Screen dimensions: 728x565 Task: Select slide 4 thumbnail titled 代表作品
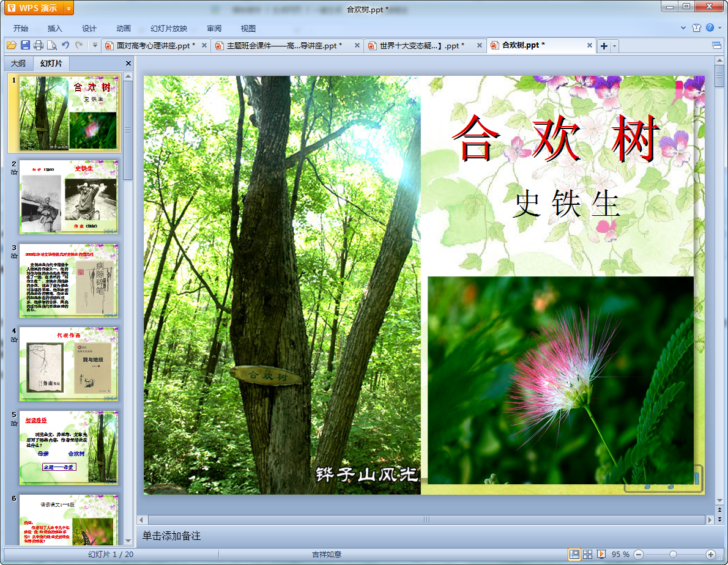point(69,364)
